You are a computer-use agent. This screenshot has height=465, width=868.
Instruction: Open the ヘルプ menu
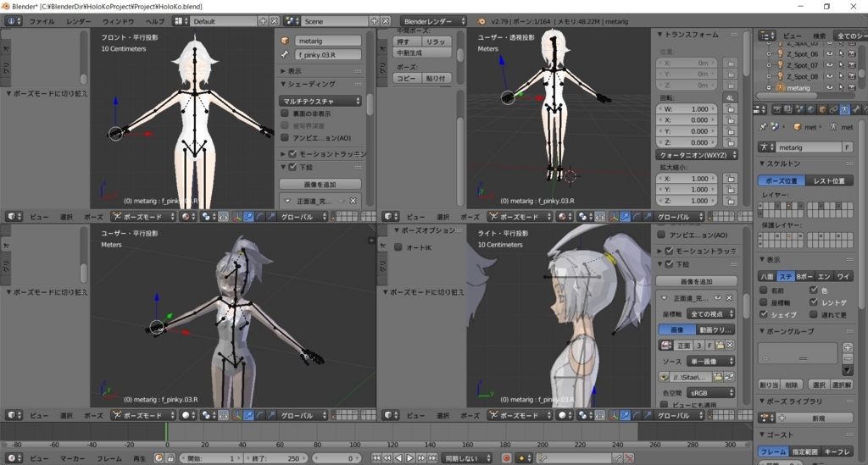(154, 21)
